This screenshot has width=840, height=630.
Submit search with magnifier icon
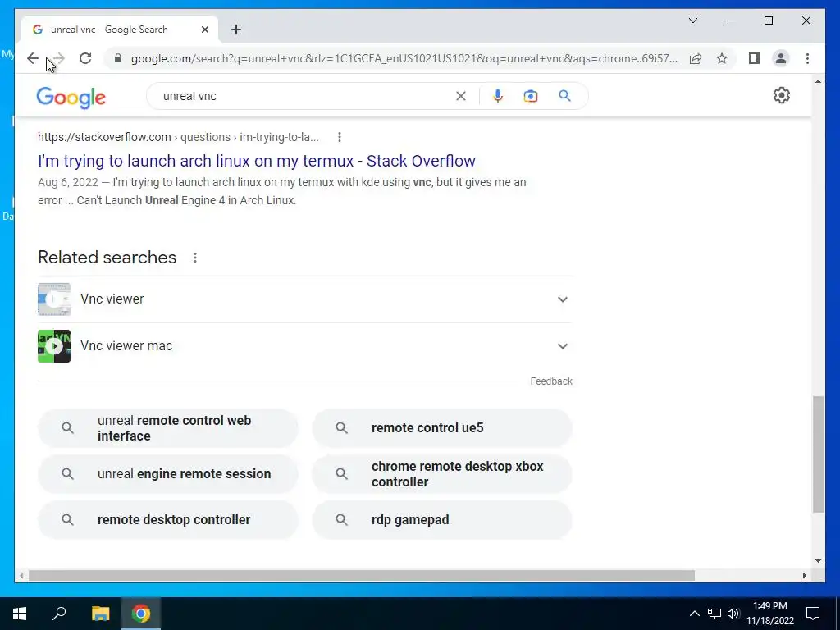tap(564, 96)
